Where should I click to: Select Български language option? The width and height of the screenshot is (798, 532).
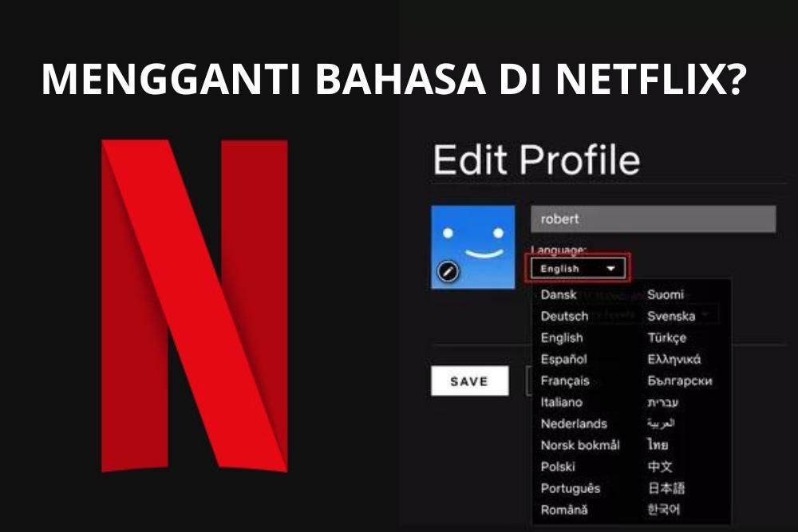coord(679,381)
